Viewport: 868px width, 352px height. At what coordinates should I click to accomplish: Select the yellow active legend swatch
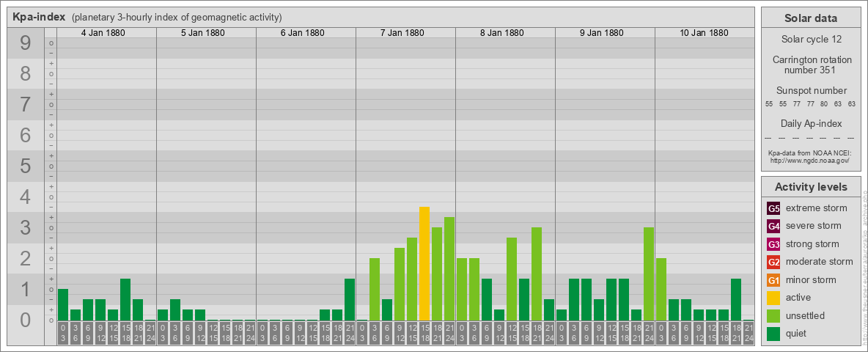tap(773, 298)
